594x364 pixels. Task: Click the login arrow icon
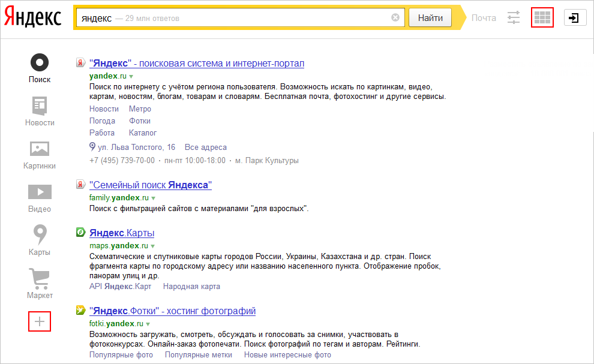575,18
